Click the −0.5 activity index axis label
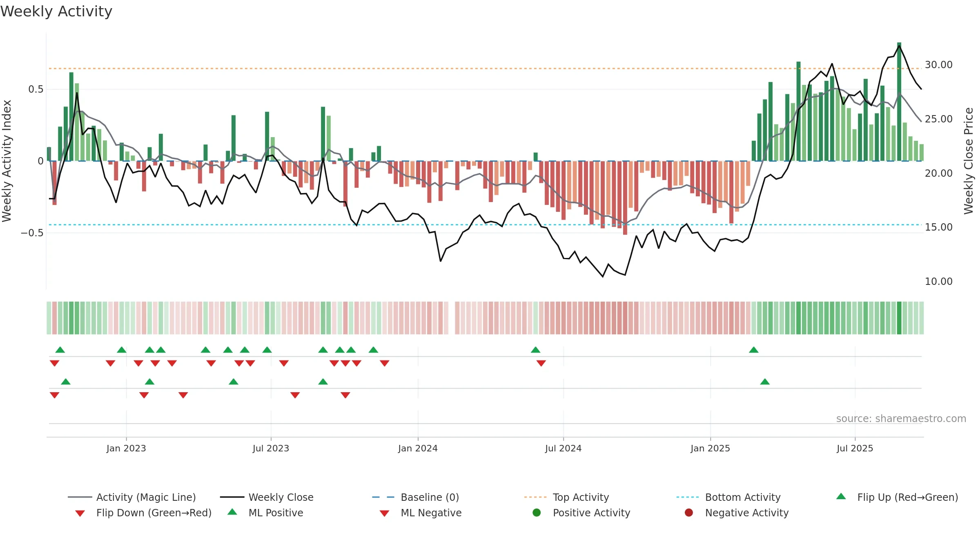 [x=32, y=233]
